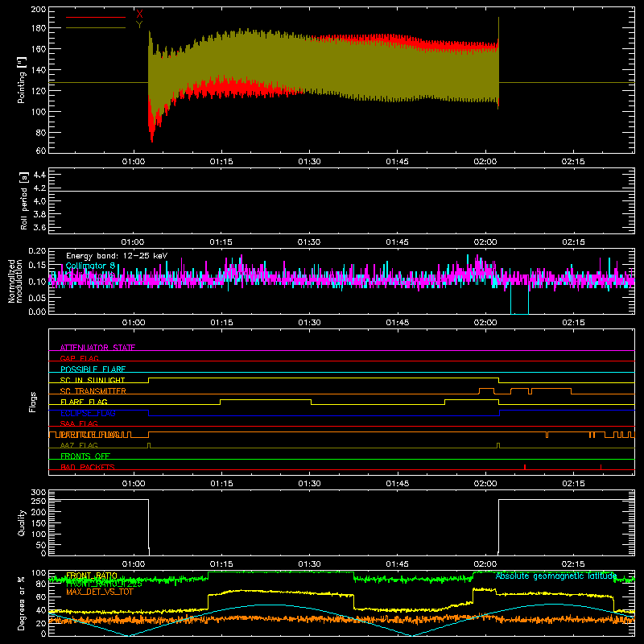Screen dimensions: 644x644
Task: Click the cyan "Collimator 8" legend label
Action: pos(90,266)
